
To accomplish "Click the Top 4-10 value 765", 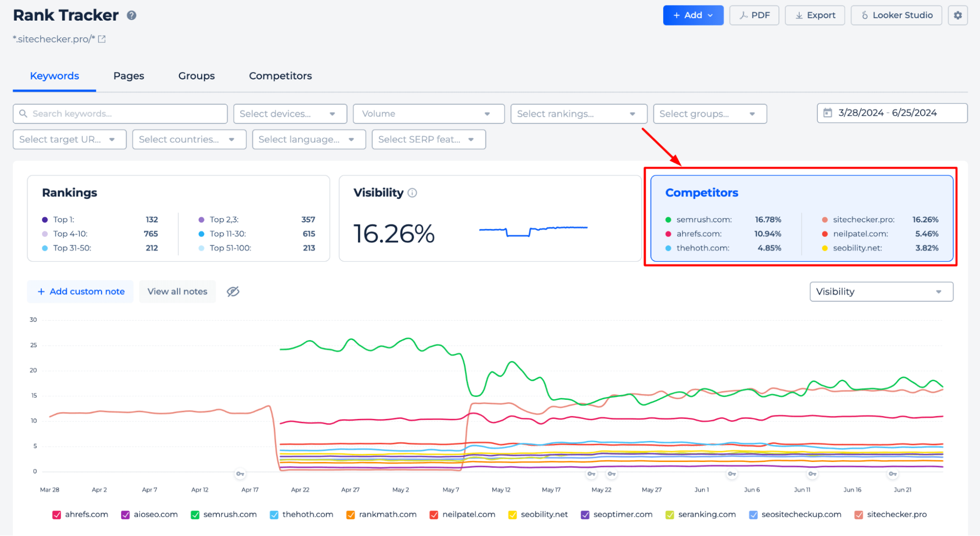I will (x=151, y=234).
